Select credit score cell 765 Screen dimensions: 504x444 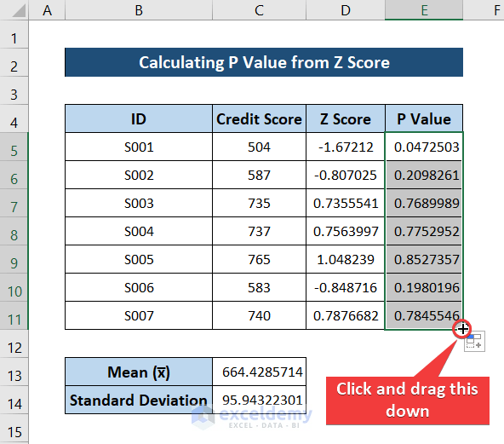(259, 259)
